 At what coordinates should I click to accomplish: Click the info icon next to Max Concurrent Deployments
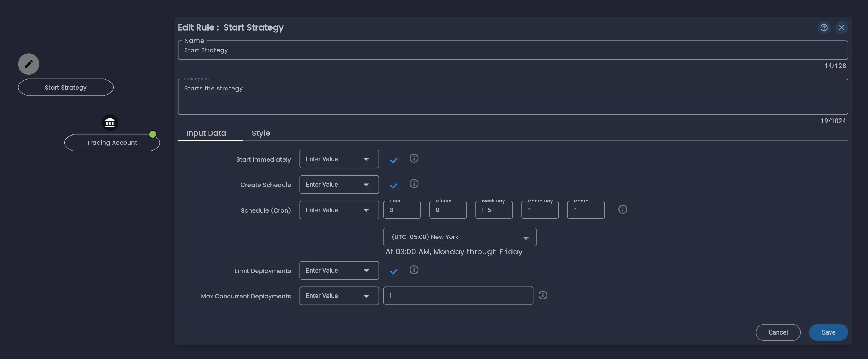click(543, 295)
